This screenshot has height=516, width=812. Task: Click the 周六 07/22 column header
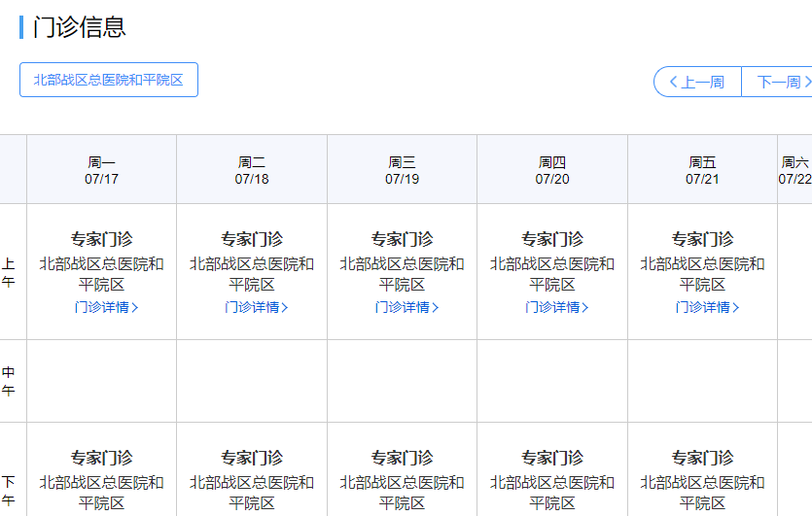pyautogui.click(x=794, y=170)
